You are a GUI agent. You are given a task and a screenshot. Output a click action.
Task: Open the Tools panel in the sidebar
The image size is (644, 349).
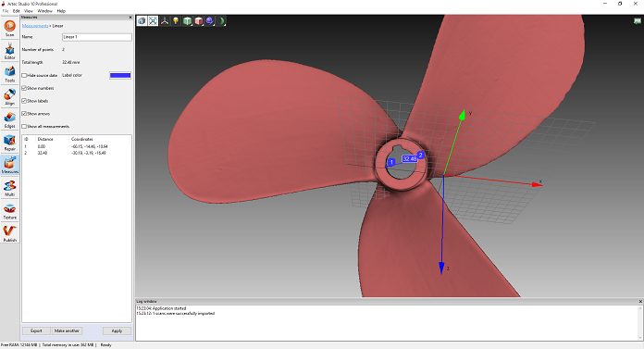(x=9, y=74)
